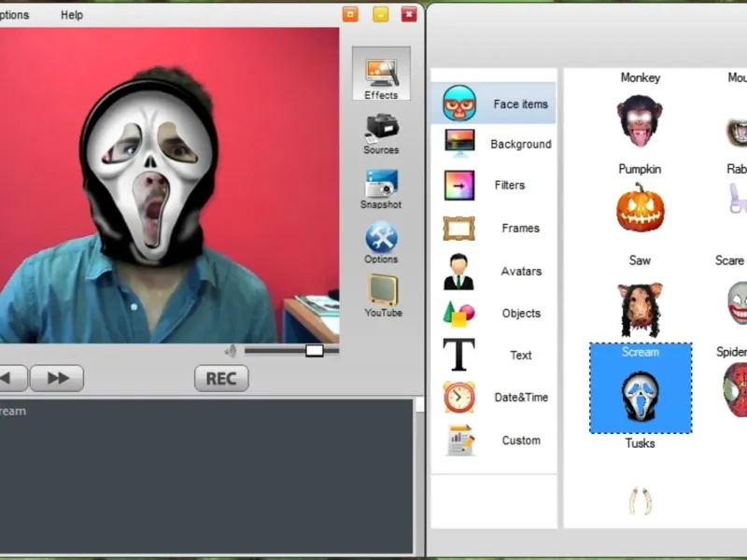Image resolution: width=747 pixels, height=560 pixels.
Task: Select the Filters category
Action: [494, 185]
